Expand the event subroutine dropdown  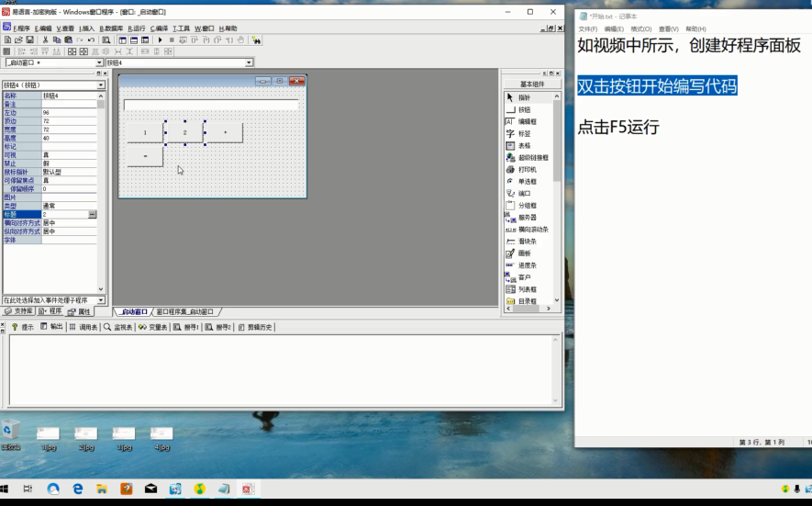tap(101, 300)
